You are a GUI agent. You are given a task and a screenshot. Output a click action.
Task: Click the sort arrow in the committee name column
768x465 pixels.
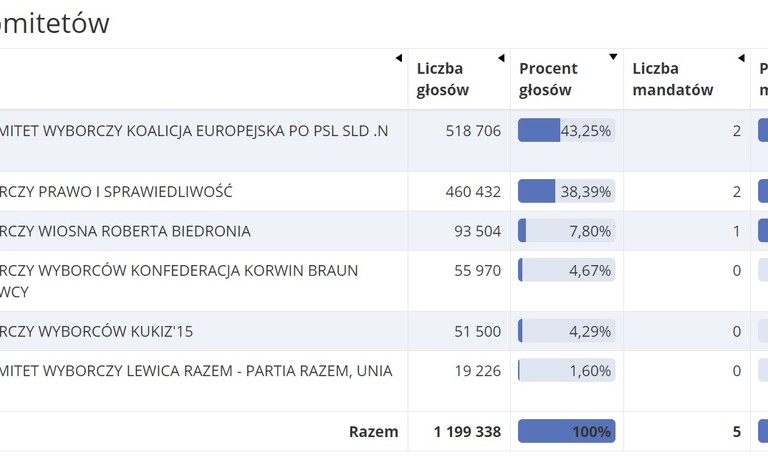[399, 57]
